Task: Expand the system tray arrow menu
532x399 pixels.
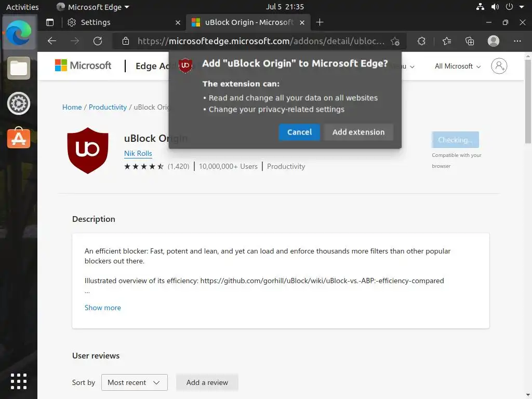Action: point(522,7)
